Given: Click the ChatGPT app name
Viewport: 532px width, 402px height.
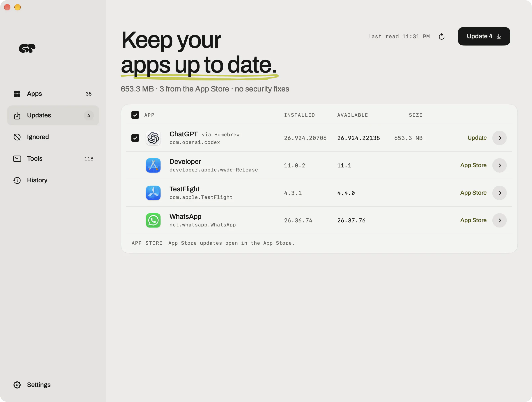Looking at the screenshot, I should tap(183, 134).
